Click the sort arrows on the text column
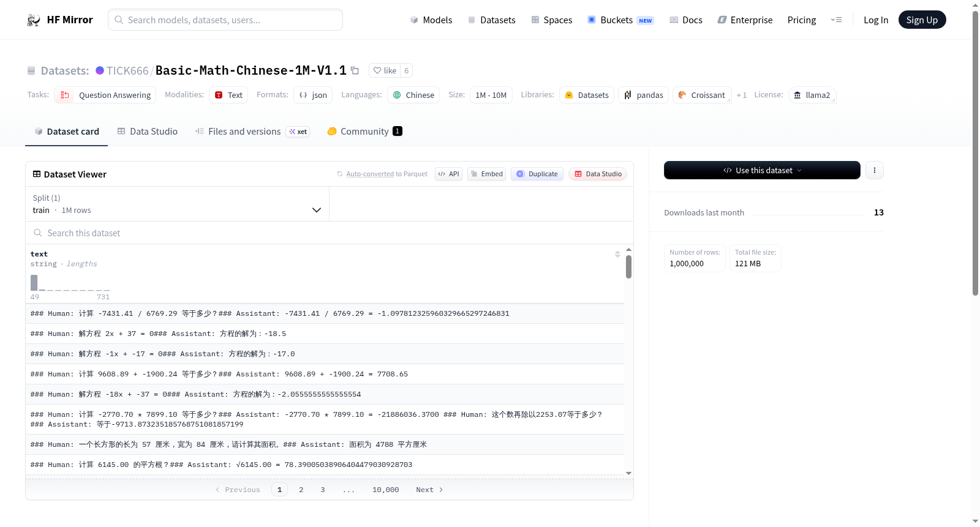This screenshot has height=527, width=980. click(617, 254)
